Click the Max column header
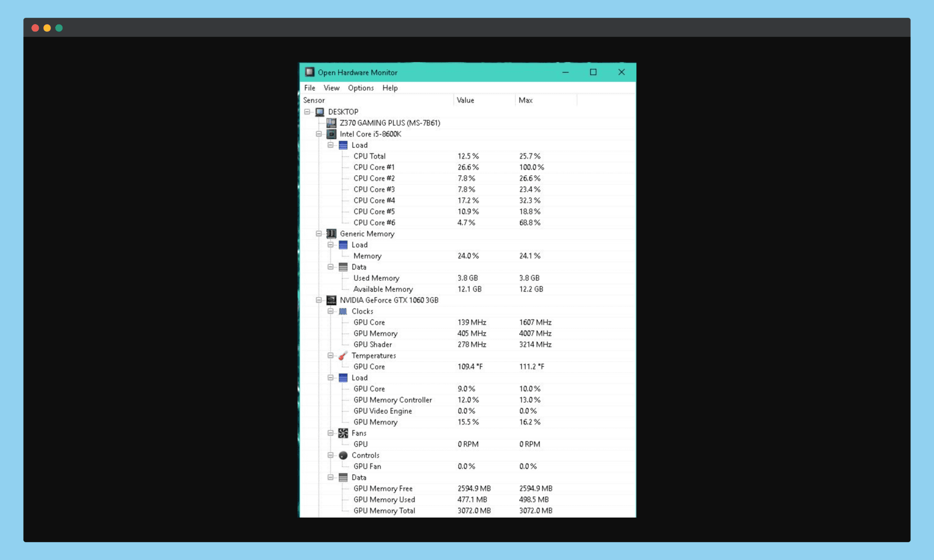Image resolution: width=934 pixels, height=560 pixels. pos(525,100)
